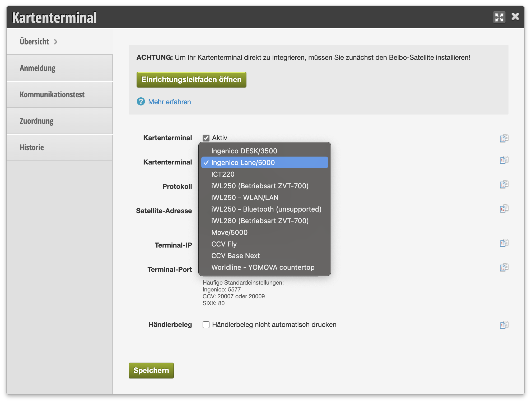This screenshot has width=532, height=402.
Task: Click the copy icon beside the Aktiv row
Action: point(504,138)
